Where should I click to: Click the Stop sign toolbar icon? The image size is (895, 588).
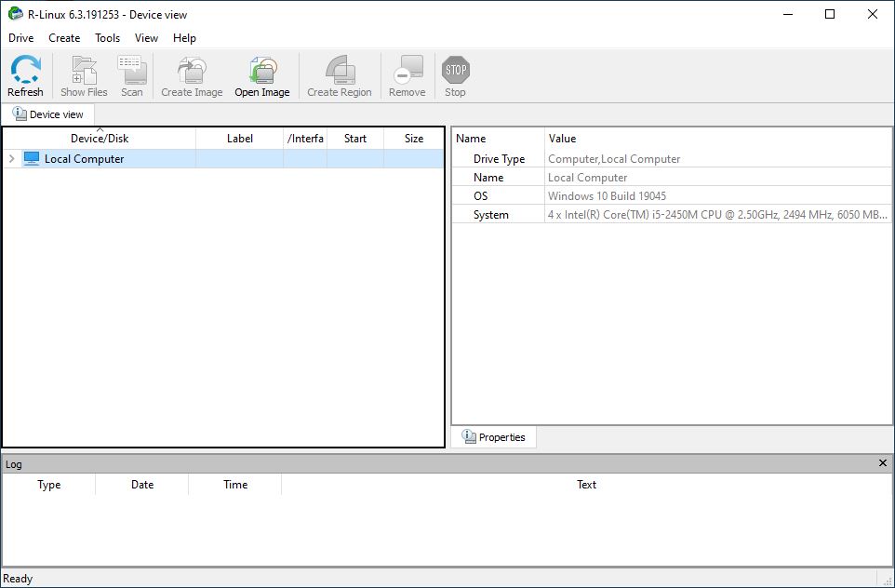click(x=456, y=70)
